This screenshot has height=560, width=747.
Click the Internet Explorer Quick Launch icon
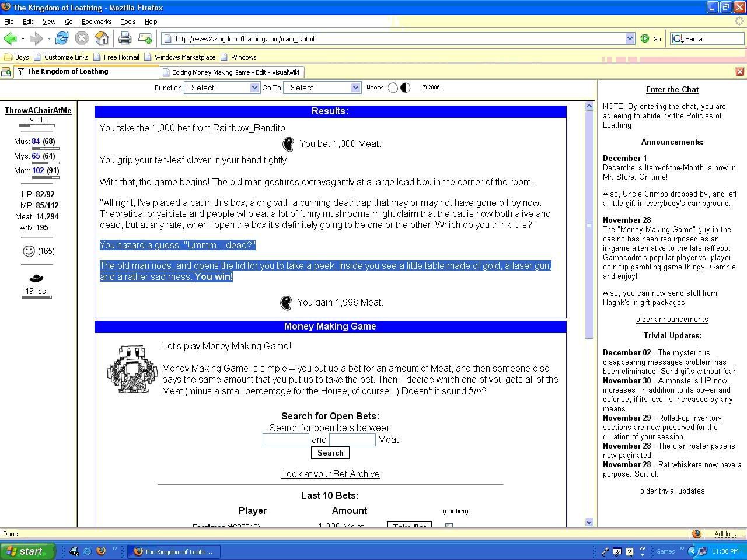click(x=88, y=551)
